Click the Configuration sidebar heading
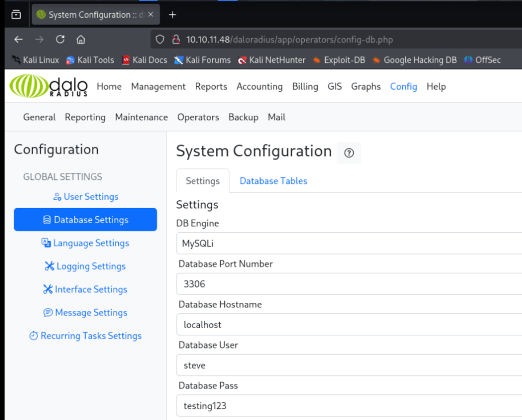The height and width of the screenshot is (420, 522). pyautogui.click(x=56, y=149)
